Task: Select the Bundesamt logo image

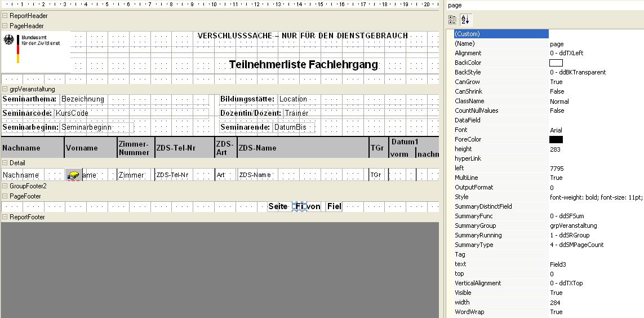Action: pos(35,52)
